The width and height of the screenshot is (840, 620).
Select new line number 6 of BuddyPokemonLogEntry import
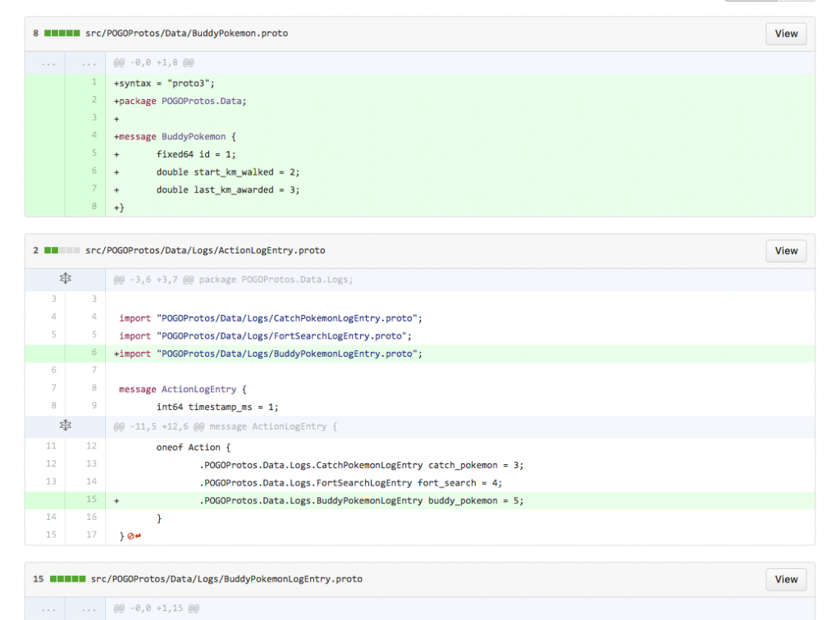click(94, 353)
